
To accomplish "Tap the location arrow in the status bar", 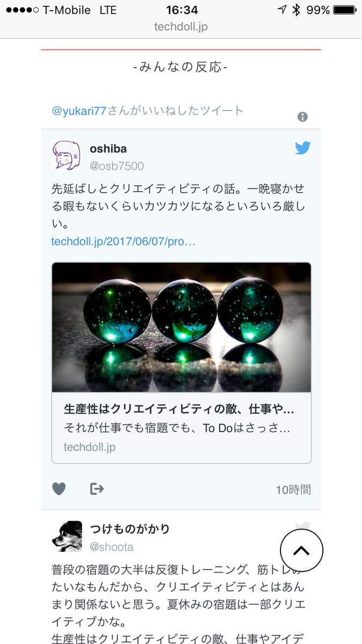I will click(282, 10).
